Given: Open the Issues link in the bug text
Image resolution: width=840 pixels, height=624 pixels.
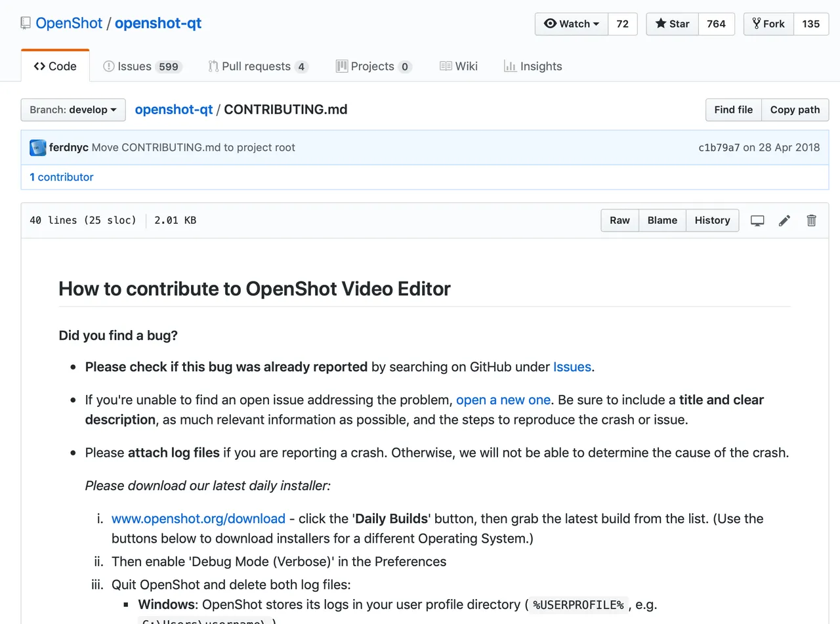Looking at the screenshot, I should [x=572, y=367].
